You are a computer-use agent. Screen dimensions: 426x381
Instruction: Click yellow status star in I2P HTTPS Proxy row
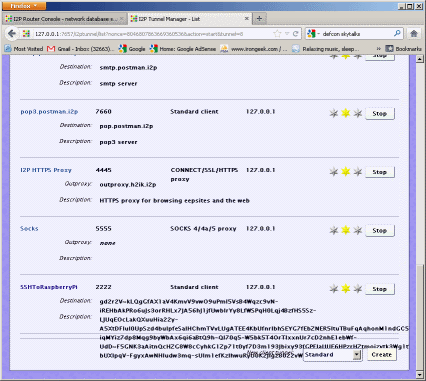pos(346,172)
